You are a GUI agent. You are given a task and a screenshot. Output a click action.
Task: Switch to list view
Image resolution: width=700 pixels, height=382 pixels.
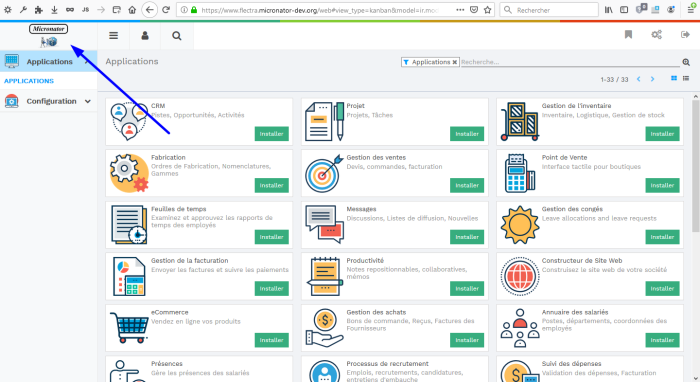point(686,79)
